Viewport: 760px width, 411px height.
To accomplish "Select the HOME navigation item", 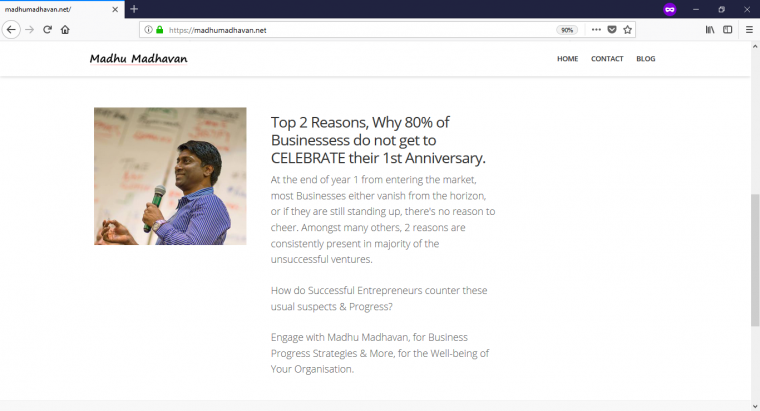I will tap(567, 59).
